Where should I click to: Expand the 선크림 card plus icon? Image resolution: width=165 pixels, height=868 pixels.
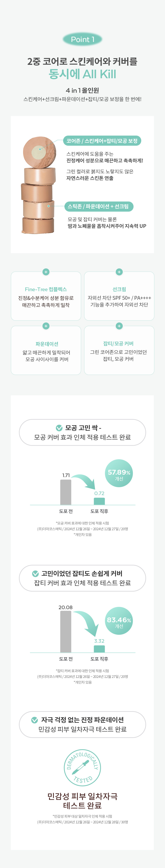119,272
